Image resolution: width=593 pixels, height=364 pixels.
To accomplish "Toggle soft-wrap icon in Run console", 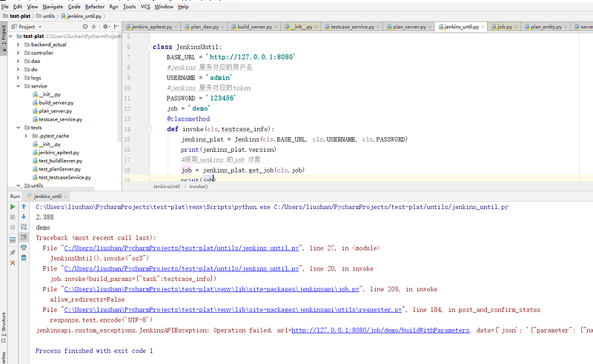I will (x=24, y=227).
